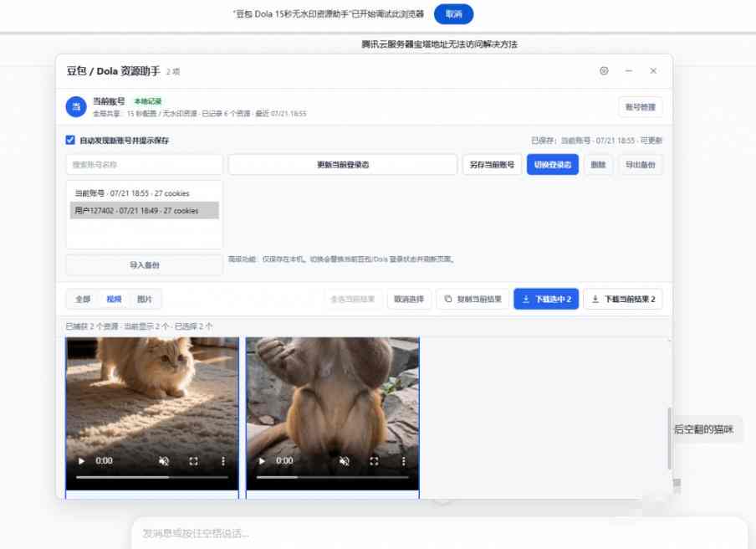Click download icon on 下载选中 2 button
Screen dimensions: 756x549
tap(526, 299)
